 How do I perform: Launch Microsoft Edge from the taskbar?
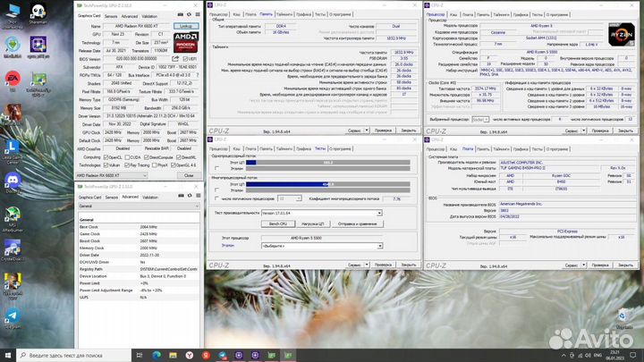point(157,355)
